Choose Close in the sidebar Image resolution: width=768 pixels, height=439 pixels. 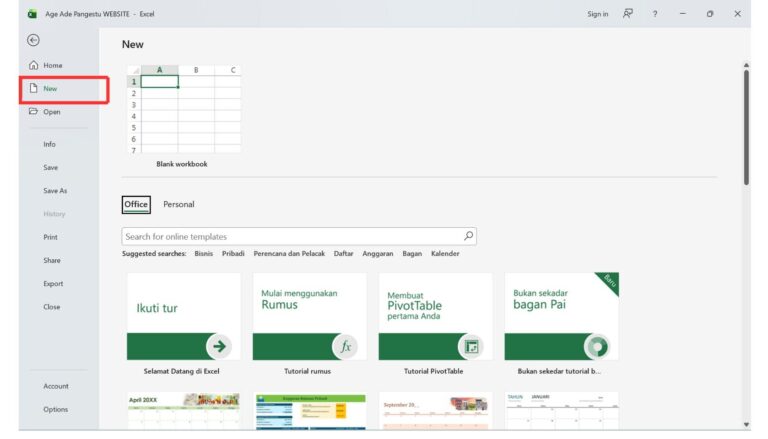coord(51,307)
